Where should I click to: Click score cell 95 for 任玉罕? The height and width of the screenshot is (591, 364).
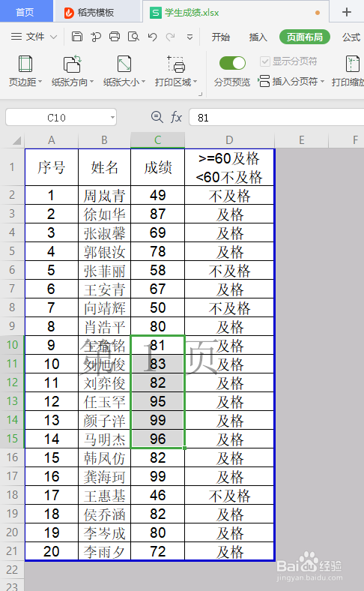pos(158,401)
